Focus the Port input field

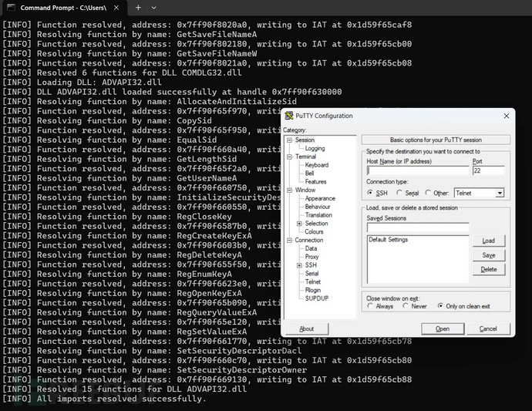(488, 170)
